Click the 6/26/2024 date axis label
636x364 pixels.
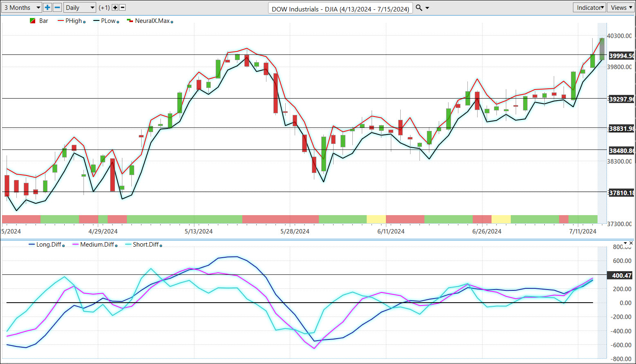487,231
